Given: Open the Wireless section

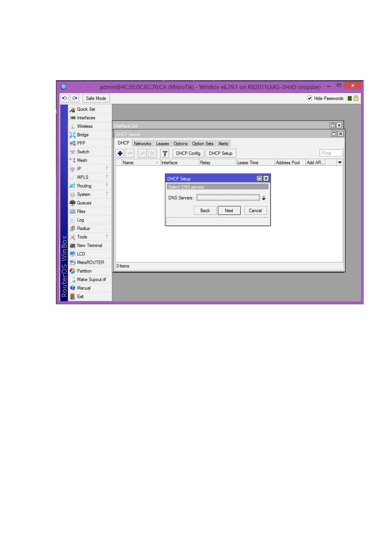Looking at the screenshot, I should point(90,126).
